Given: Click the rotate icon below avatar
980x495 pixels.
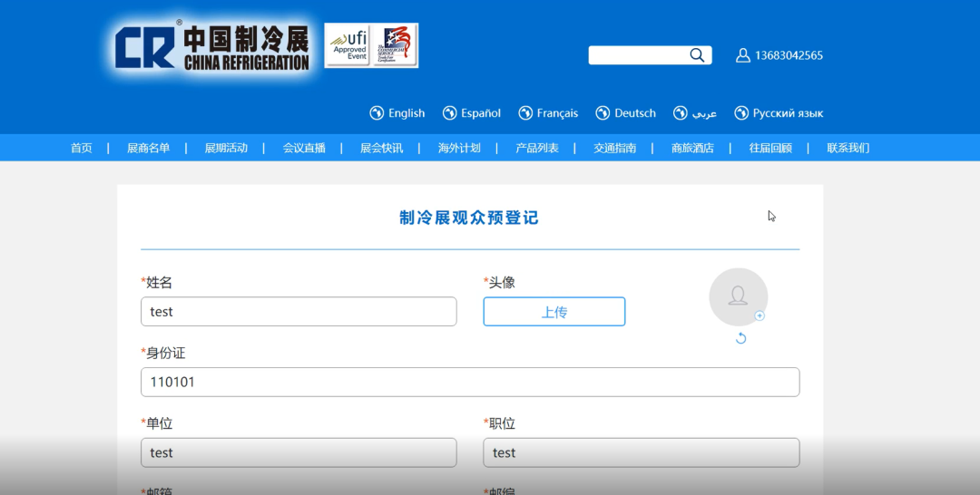Looking at the screenshot, I should (740, 338).
